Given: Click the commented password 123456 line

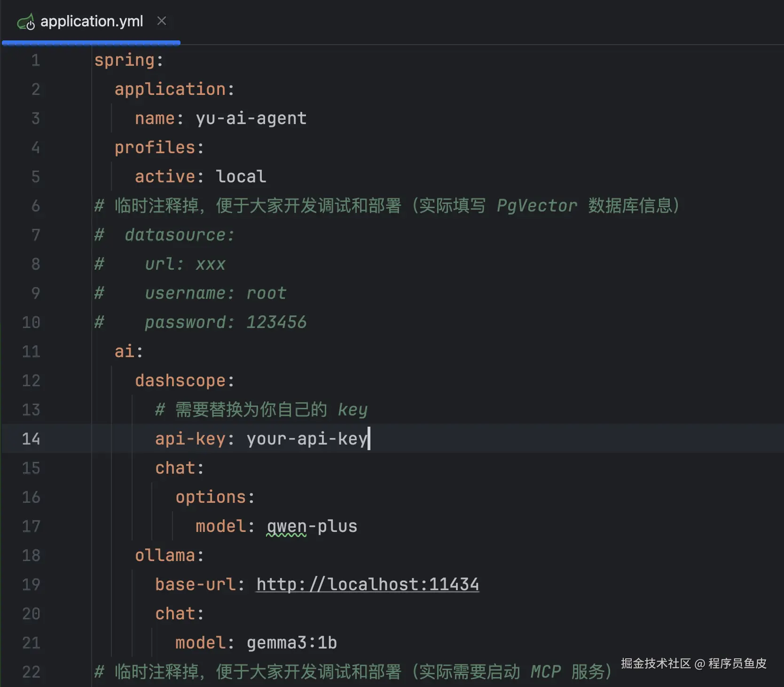Looking at the screenshot, I should 225,322.
